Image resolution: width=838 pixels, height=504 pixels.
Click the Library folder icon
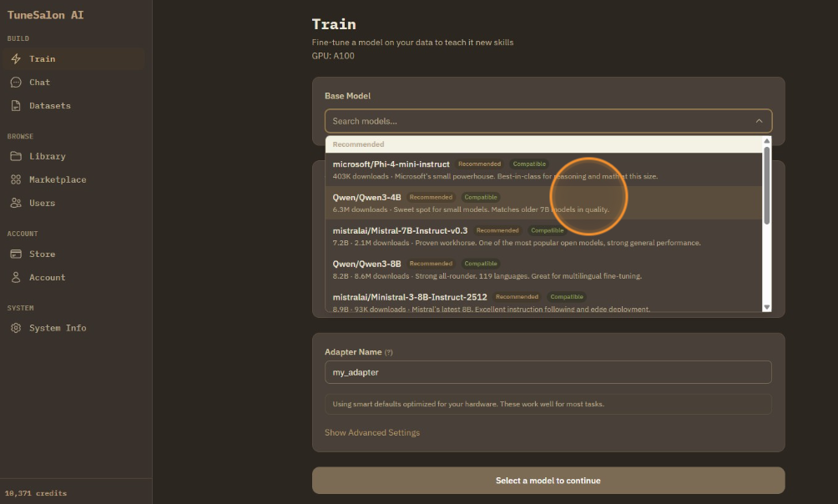pyautogui.click(x=17, y=156)
